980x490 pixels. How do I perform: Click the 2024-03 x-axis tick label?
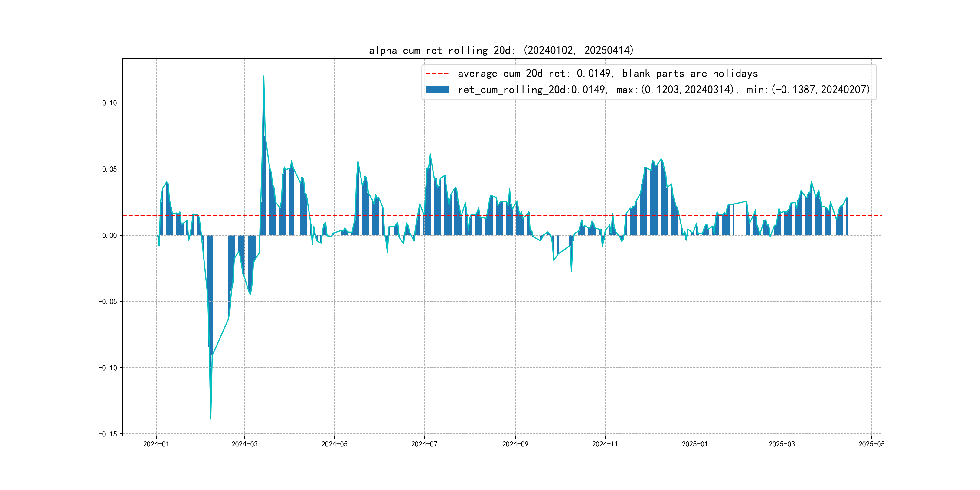(x=245, y=444)
